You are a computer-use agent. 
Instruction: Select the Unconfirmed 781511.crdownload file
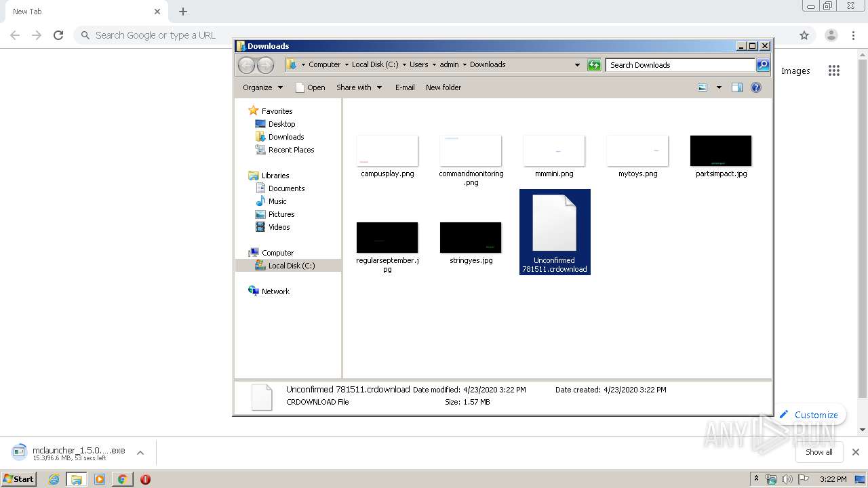(555, 232)
